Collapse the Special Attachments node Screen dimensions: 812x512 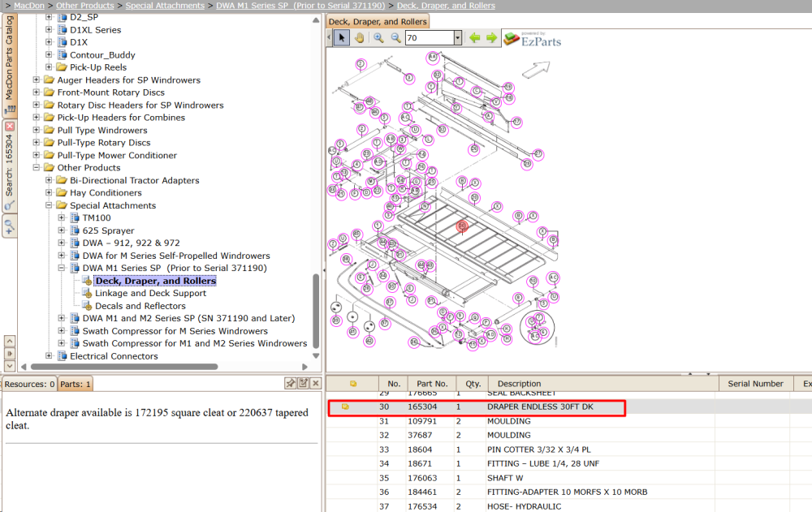49,205
